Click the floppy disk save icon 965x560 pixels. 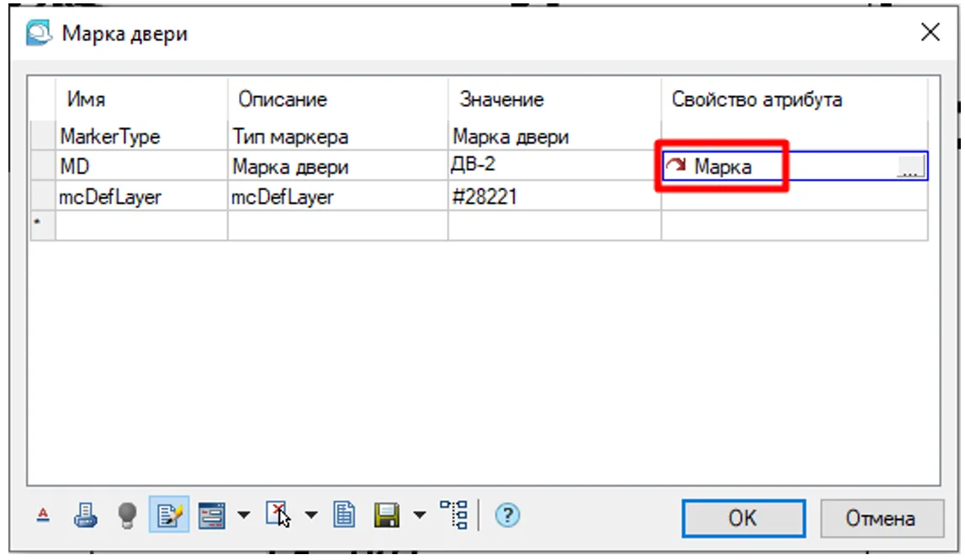coord(385,515)
